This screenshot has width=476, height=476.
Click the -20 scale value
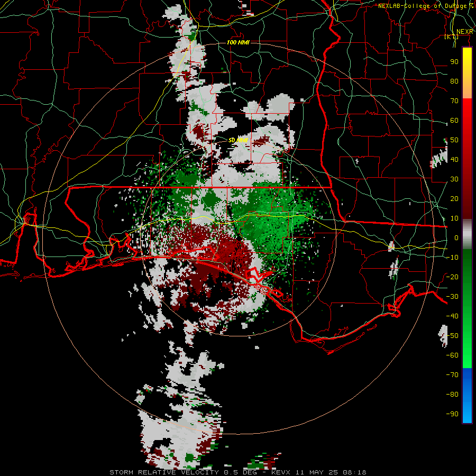tap(452, 277)
